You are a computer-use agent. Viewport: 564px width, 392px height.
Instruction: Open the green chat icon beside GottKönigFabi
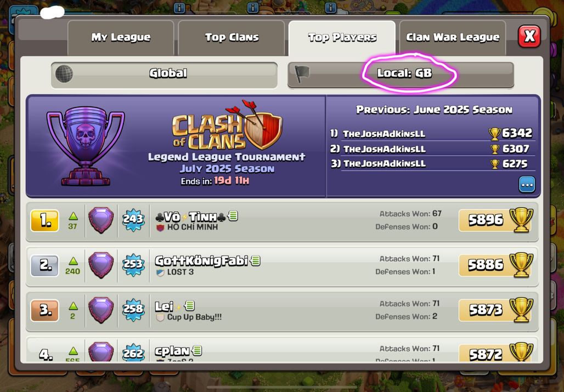255,260
